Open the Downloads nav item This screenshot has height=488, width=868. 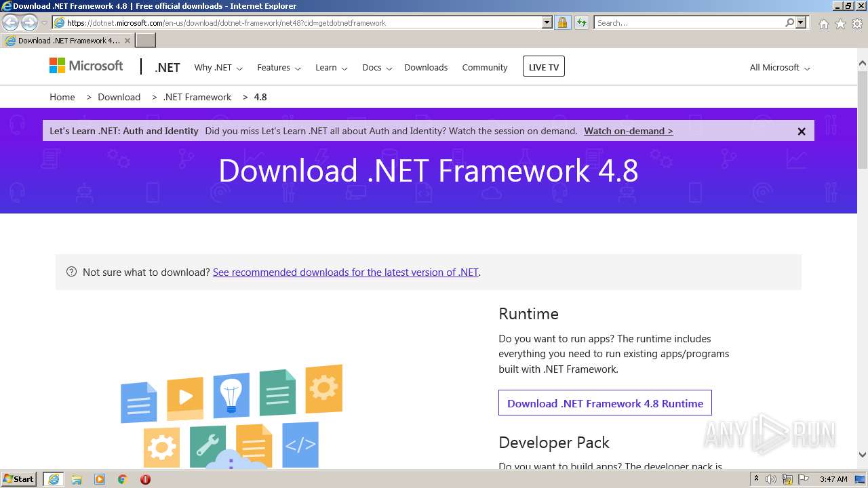(x=426, y=68)
